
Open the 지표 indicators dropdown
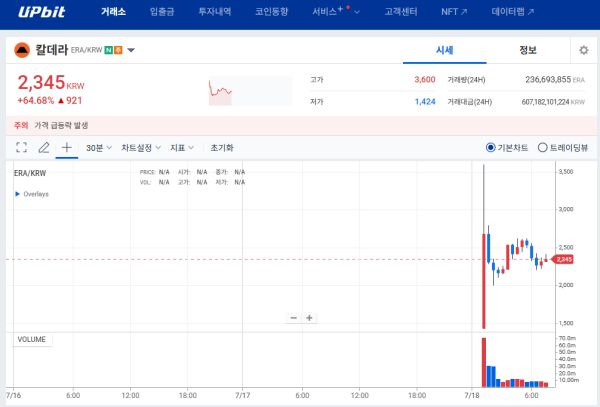[182, 148]
